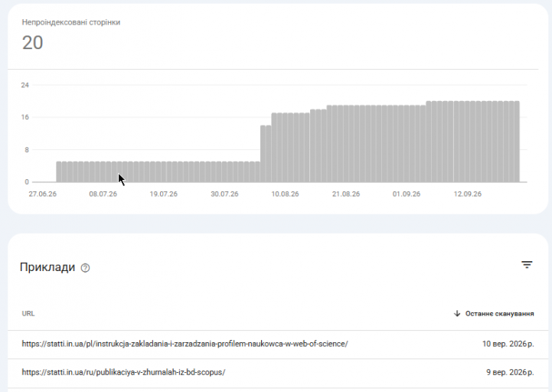Click the y-axis label 24
552x392 pixels.
(24, 85)
